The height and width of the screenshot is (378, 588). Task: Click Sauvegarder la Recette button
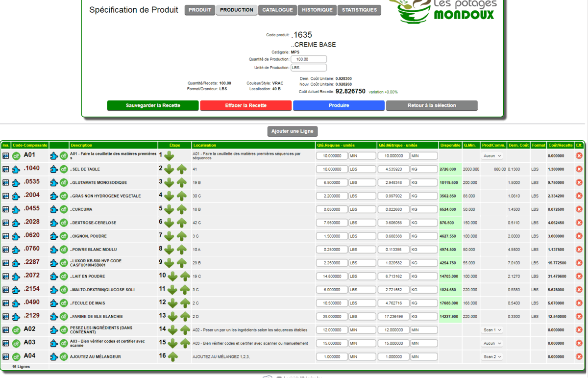(153, 105)
